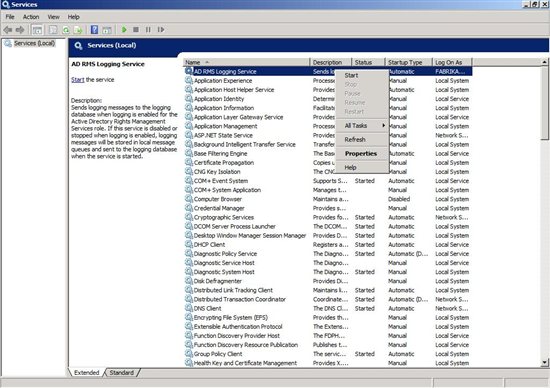Screen dimensions: 550x388
Task: Select Application Information service row
Action: [328, 108]
